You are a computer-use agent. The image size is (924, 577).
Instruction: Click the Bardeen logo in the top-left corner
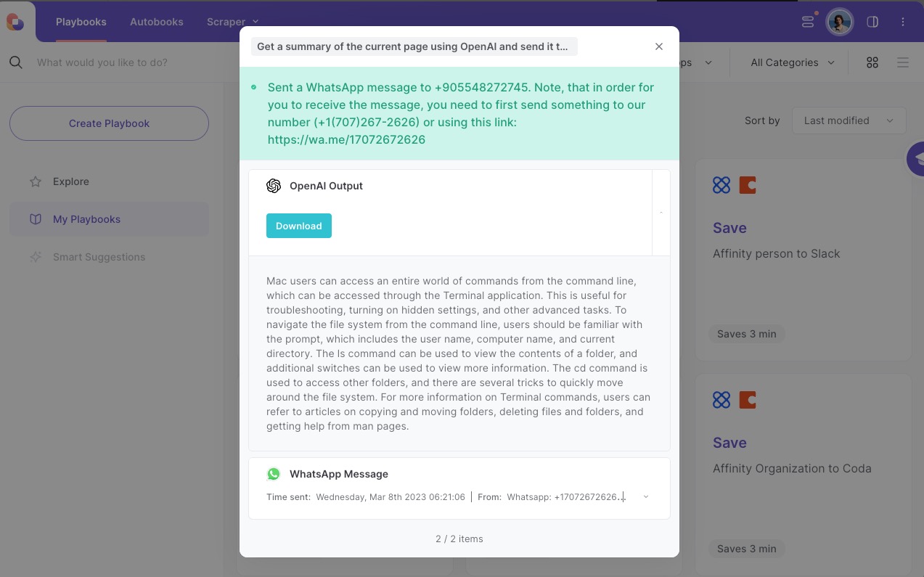click(x=15, y=21)
